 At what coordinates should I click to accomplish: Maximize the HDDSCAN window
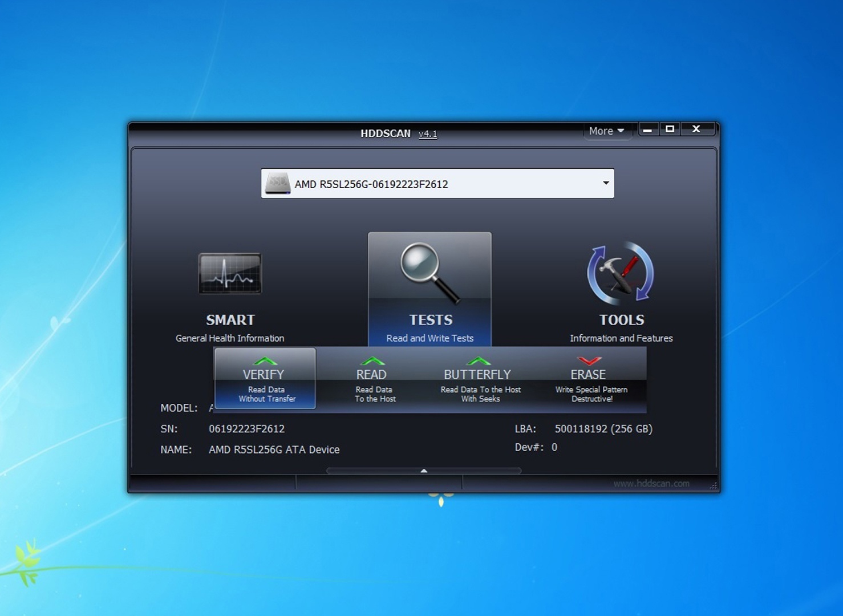click(670, 129)
